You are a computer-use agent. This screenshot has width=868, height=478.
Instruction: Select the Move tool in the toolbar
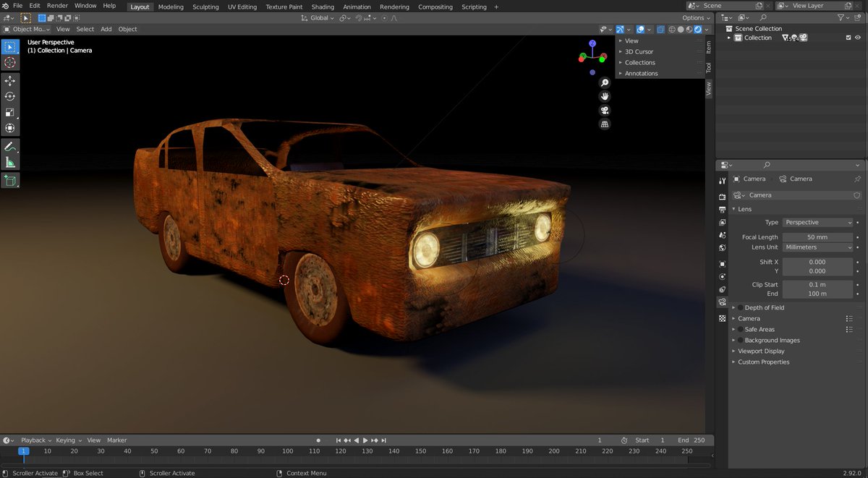[10, 81]
